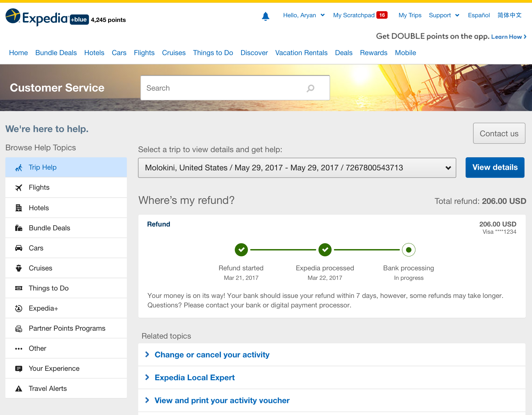Click the Contact us button
Screen dimensions: 532x415
pyautogui.click(x=499, y=133)
